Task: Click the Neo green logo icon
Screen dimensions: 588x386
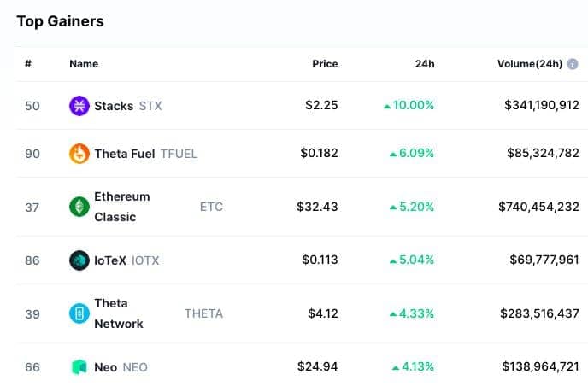Action: tap(79, 367)
